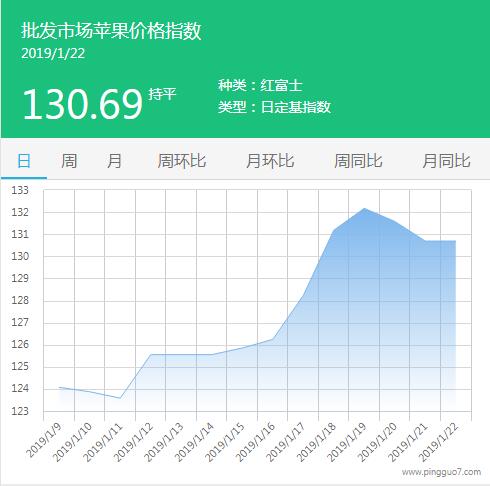Click the chart peak at 2019/1/19
Viewport: 490px width, 486px height.
coord(364,208)
